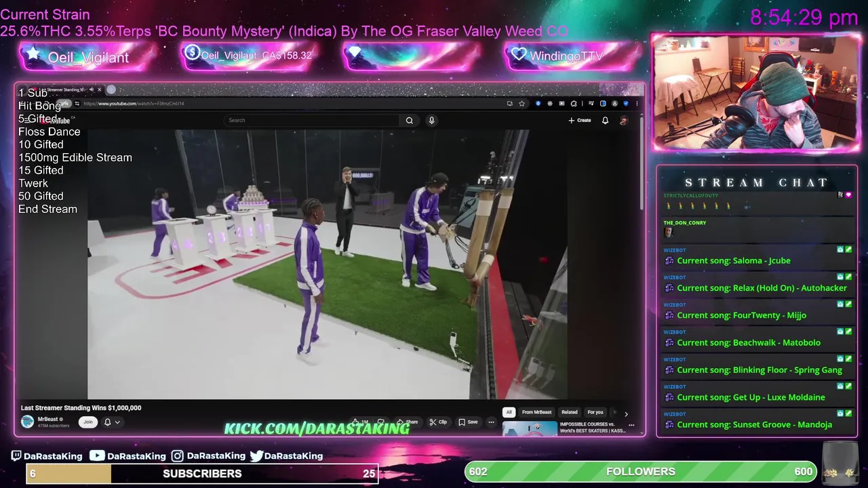Click the install/cast icon left of bookmark star
The image size is (868, 488).
point(509,104)
